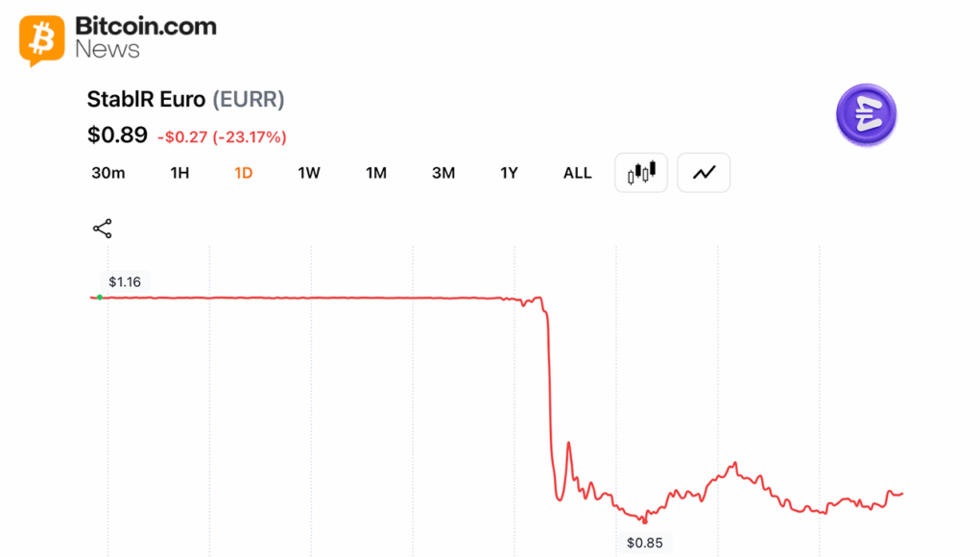The image size is (980, 557).
Task: Switch chart to candlestick view
Action: click(641, 173)
